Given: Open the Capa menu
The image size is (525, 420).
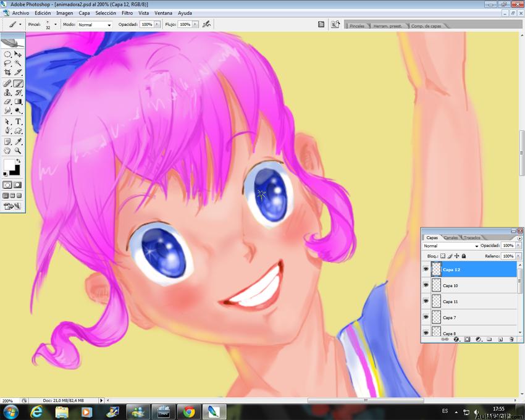Looking at the screenshot, I should pos(84,13).
